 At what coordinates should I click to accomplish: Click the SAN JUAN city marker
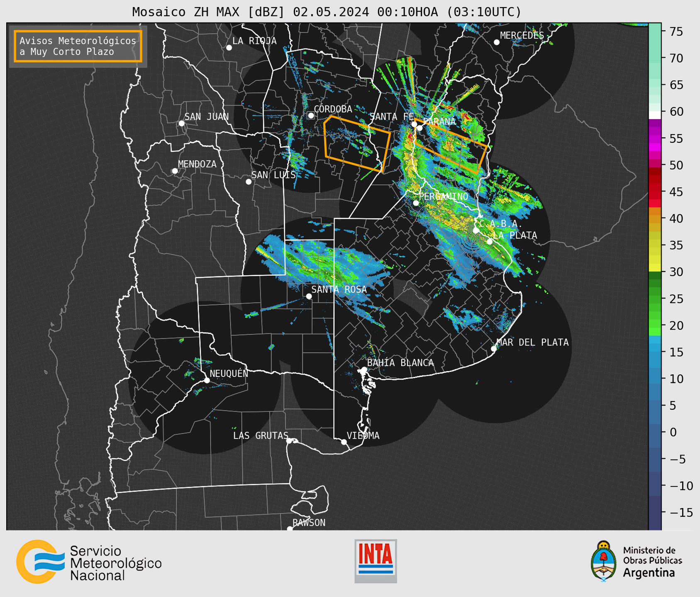[182, 123]
